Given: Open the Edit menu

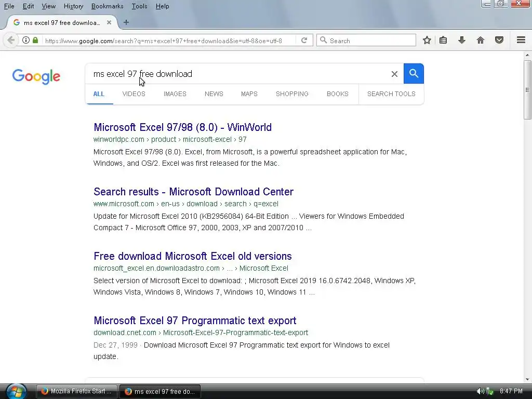Looking at the screenshot, I should [x=28, y=6].
